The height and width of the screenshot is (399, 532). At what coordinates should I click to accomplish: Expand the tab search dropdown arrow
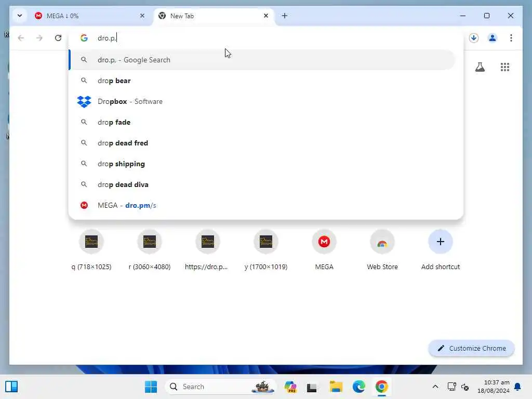pyautogui.click(x=20, y=16)
